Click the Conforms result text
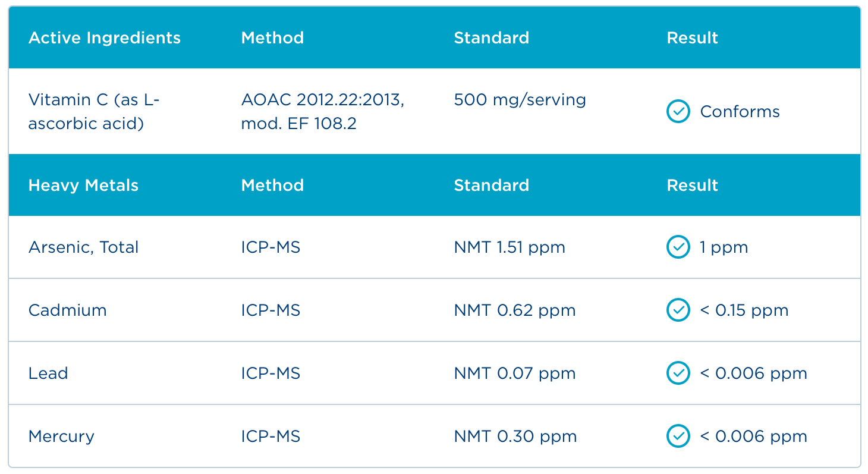 [x=740, y=112]
